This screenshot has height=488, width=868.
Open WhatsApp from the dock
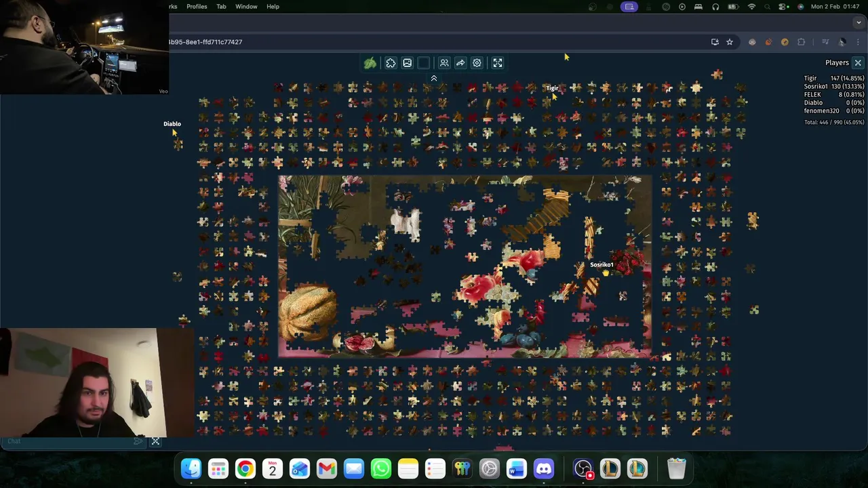381,468
